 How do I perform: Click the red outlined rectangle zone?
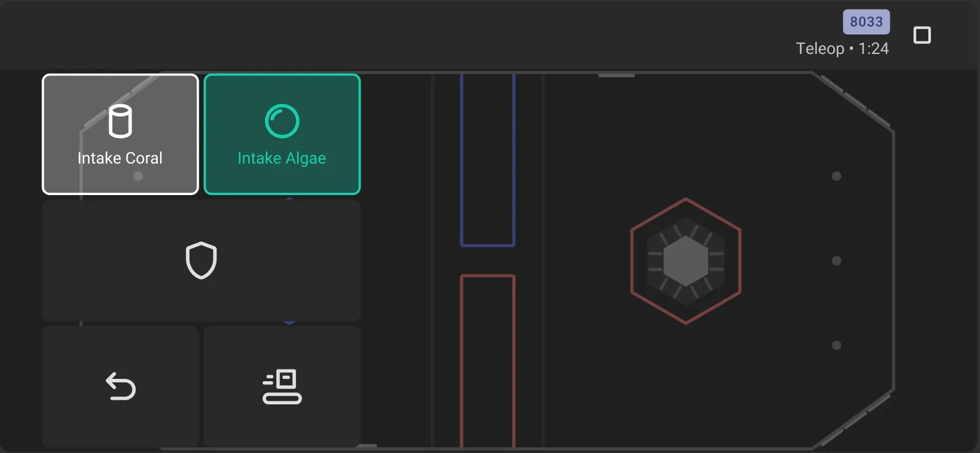point(488,362)
